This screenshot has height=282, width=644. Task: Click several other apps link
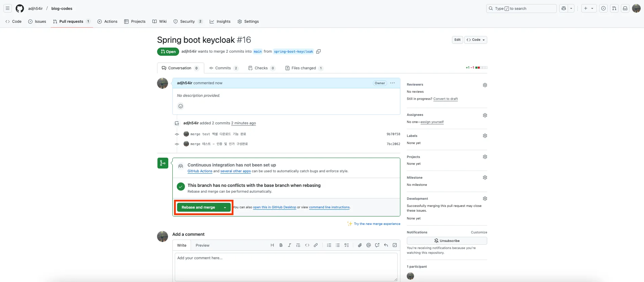[x=235, y=171]
